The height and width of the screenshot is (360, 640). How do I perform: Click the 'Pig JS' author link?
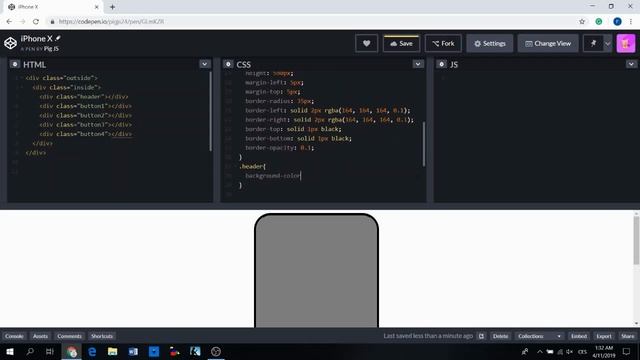51,49
